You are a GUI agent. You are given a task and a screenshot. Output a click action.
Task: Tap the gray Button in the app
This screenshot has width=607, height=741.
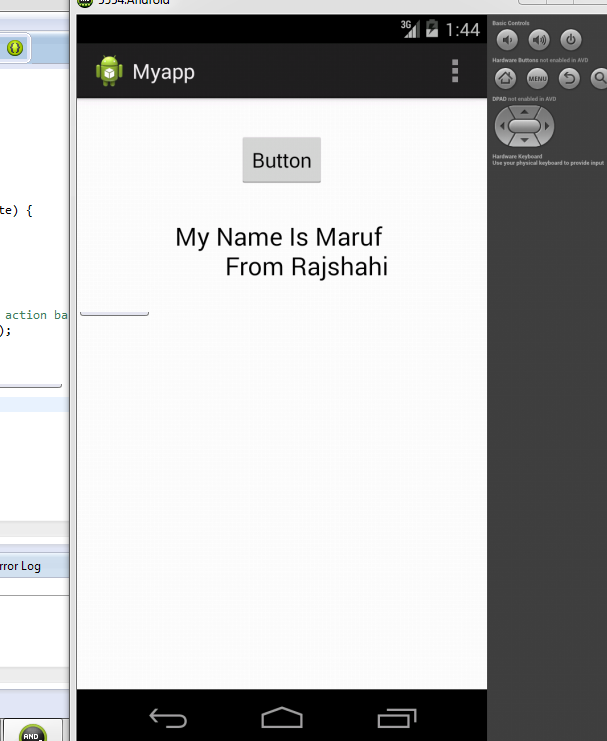tap(282, 160)
